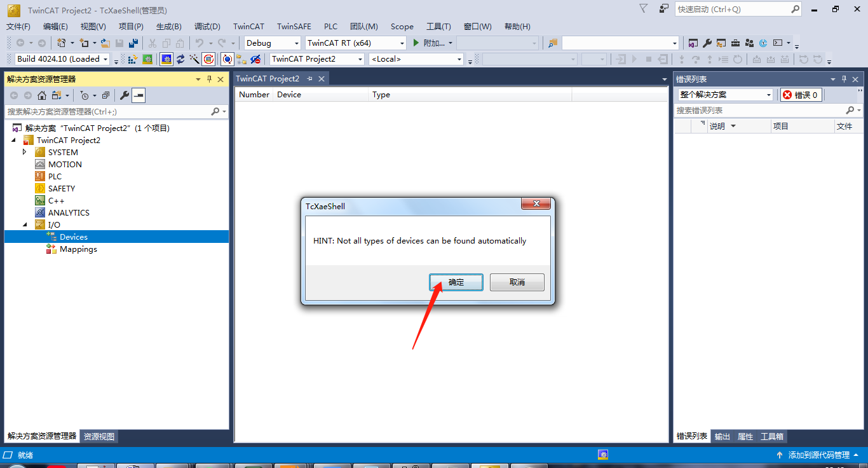
Task: Close the TwinCAT Project2 document tab
Action: [x=322, y=79]
